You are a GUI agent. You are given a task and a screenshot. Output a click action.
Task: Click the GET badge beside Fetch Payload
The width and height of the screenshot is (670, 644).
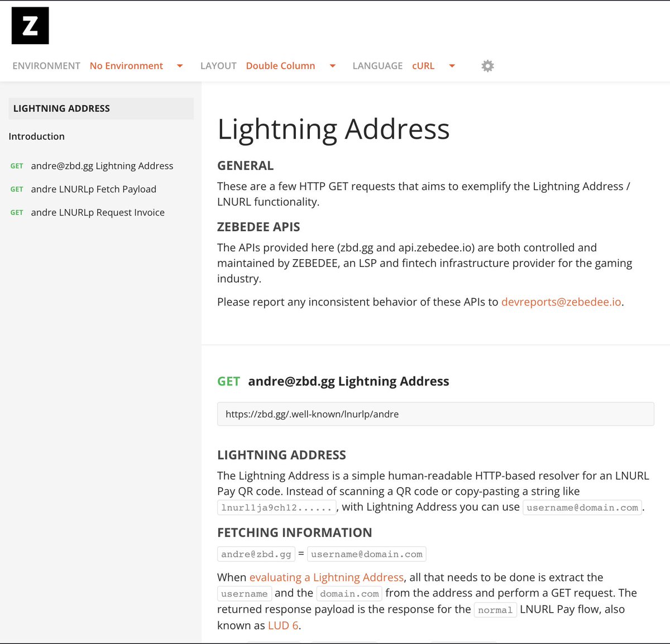coord(17,189)
